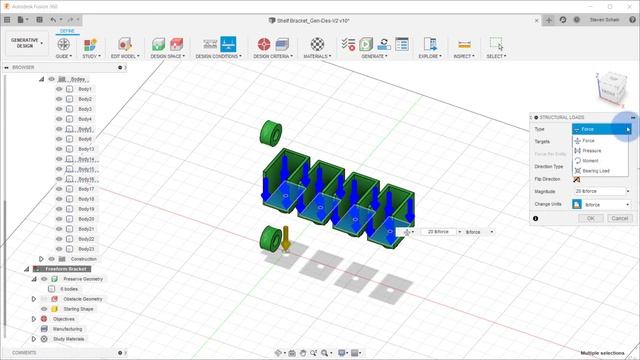
Task: Open the Design Conditions menu label
Action: [218, 56]
